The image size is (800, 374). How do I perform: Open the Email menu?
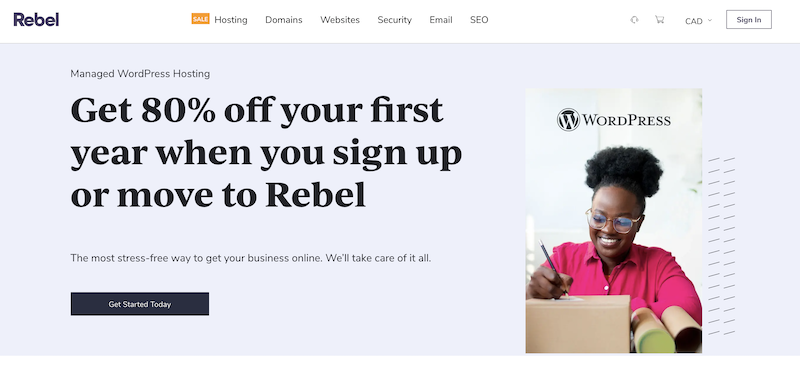click(x=441, y=20)
